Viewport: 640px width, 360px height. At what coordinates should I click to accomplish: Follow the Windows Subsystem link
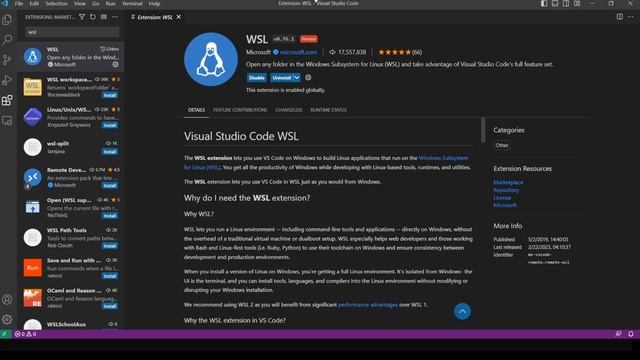click(443, 158)
